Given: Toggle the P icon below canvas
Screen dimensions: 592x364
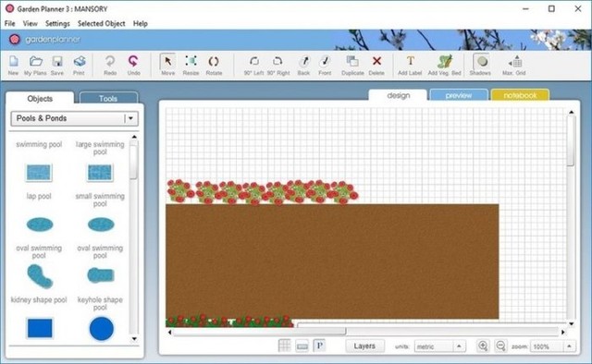Looking at the screenshot, I should 319,346.
